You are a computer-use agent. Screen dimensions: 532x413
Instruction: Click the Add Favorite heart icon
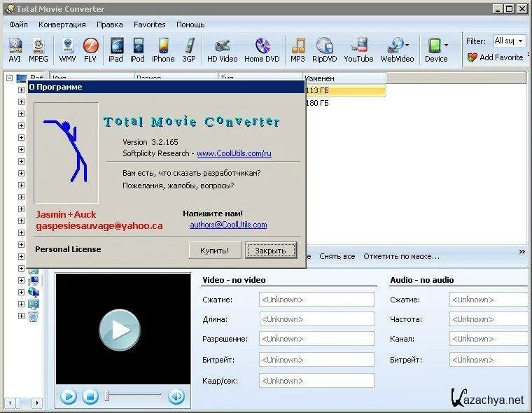tap(472, 57)
